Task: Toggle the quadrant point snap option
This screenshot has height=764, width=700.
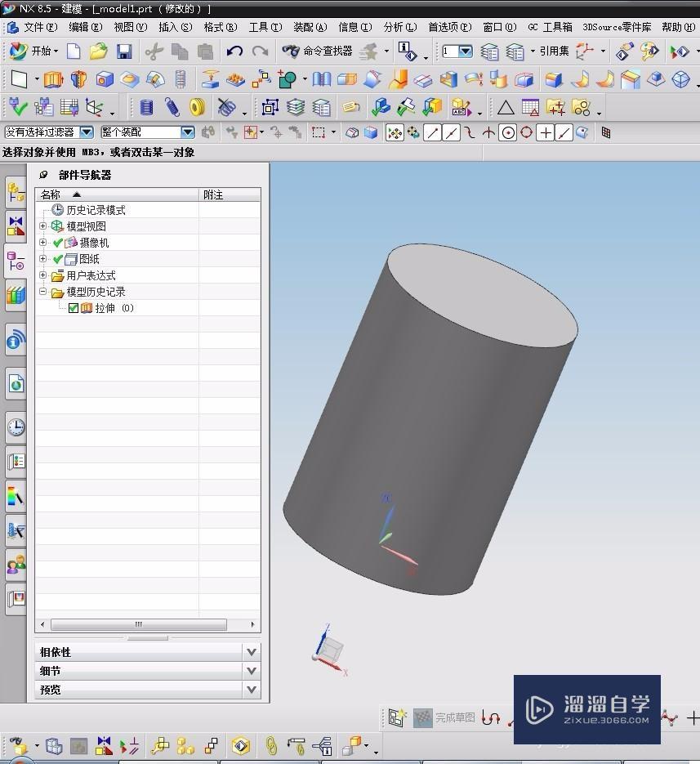Action: click(527, 132)
